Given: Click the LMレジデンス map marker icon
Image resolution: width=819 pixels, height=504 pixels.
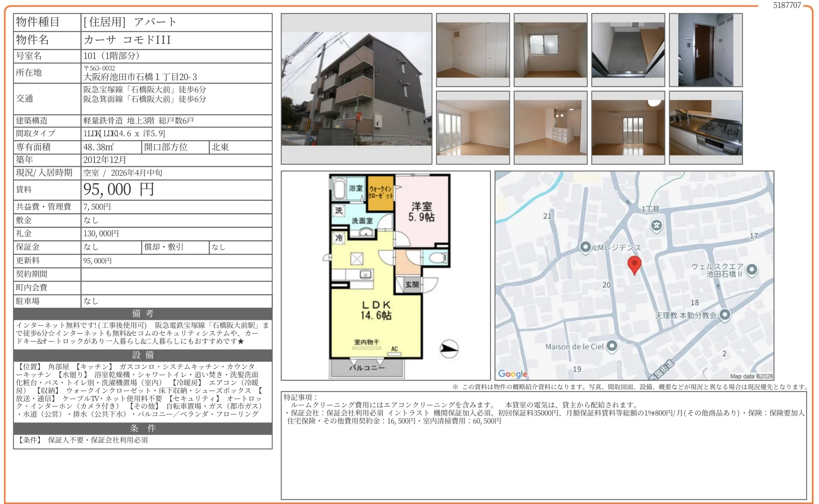Looking at the screenshot, I should (585, 247).
